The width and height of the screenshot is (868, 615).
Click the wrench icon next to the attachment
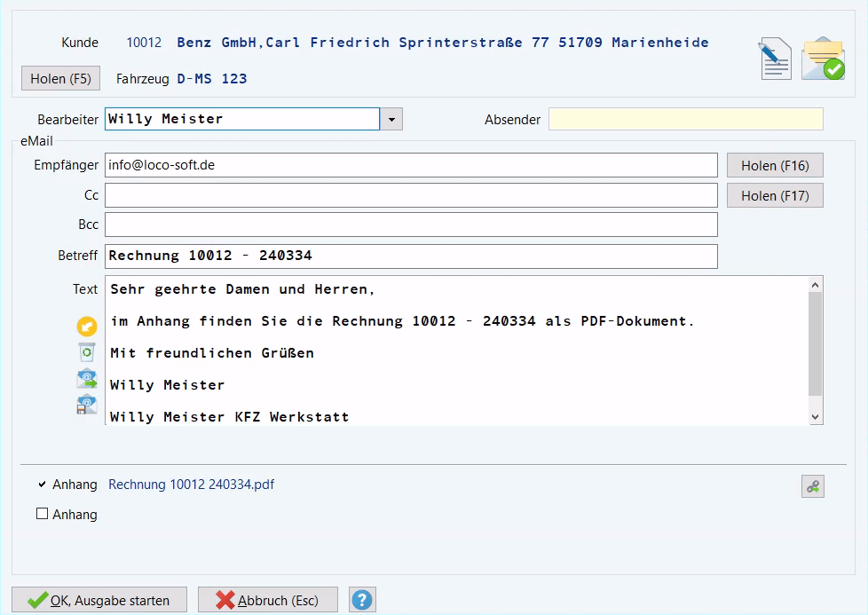coord(812,485)
